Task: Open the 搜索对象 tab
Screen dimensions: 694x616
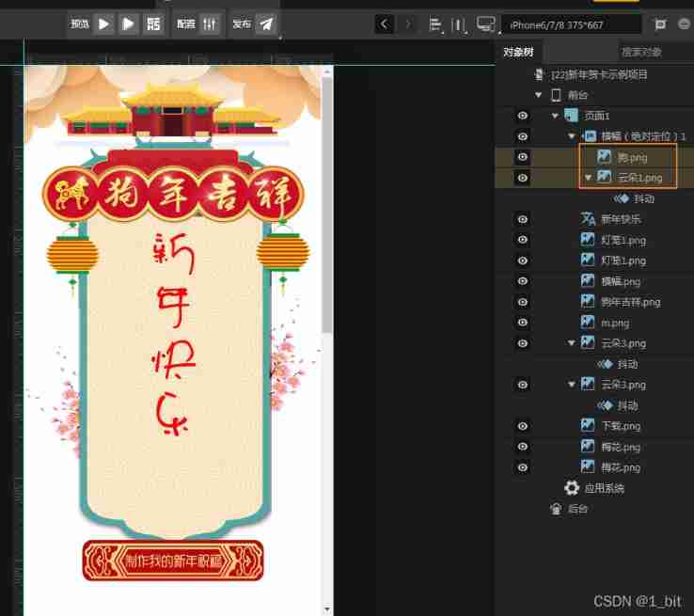Action: pos(641,52)
